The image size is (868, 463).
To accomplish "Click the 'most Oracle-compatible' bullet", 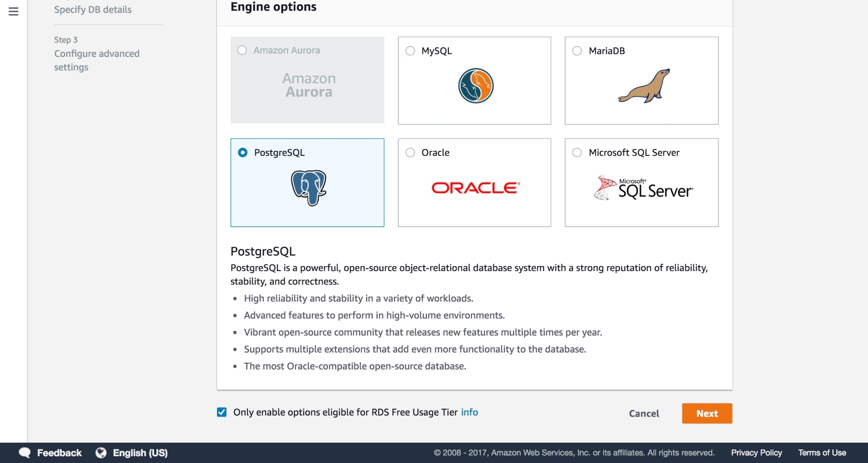I will [x=355, y=366].
